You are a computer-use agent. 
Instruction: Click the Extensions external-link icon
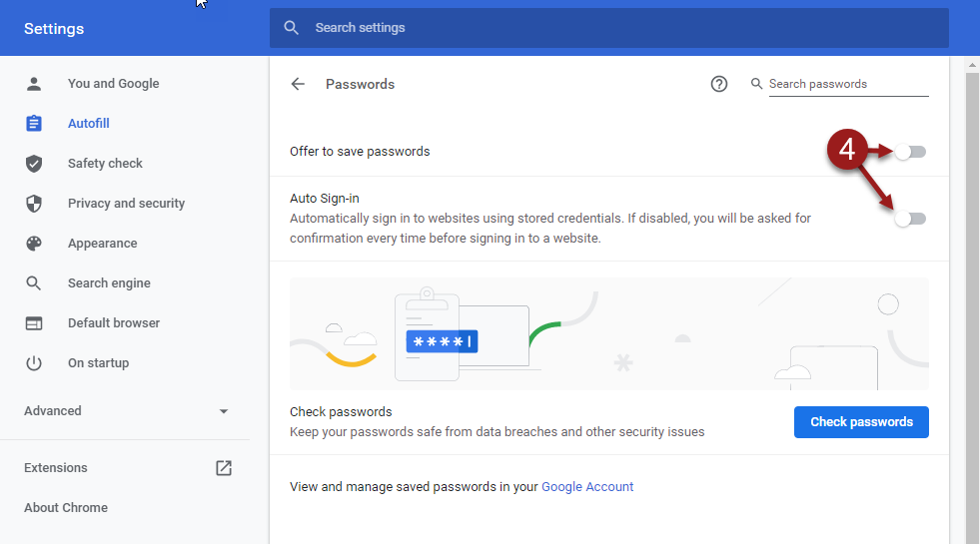224,468
